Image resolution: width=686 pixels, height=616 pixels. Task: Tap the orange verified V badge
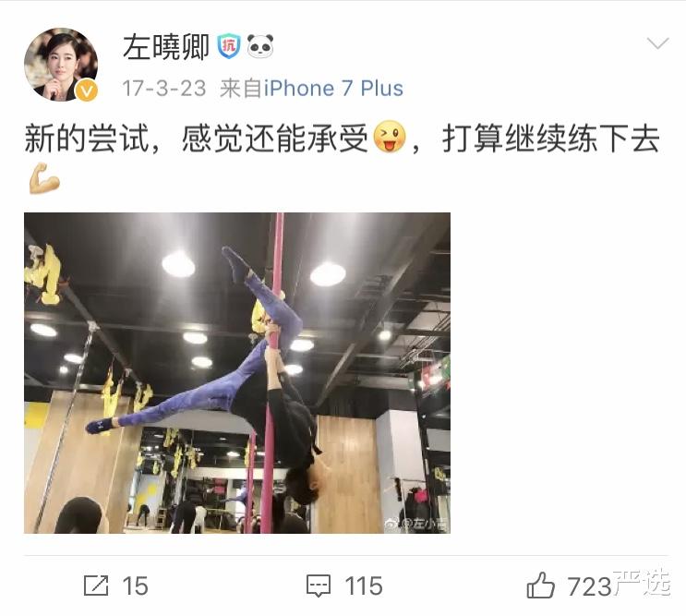tap(87, 91)
